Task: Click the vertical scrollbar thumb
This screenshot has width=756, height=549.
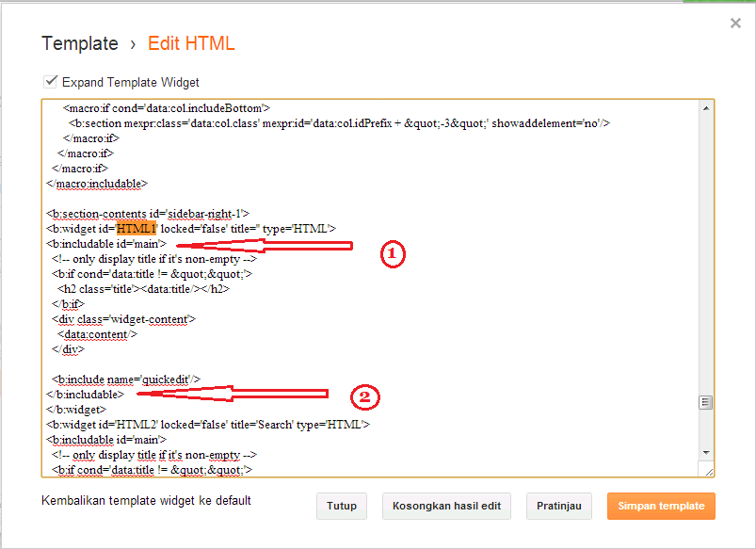Action: click(x=706, y=403)
